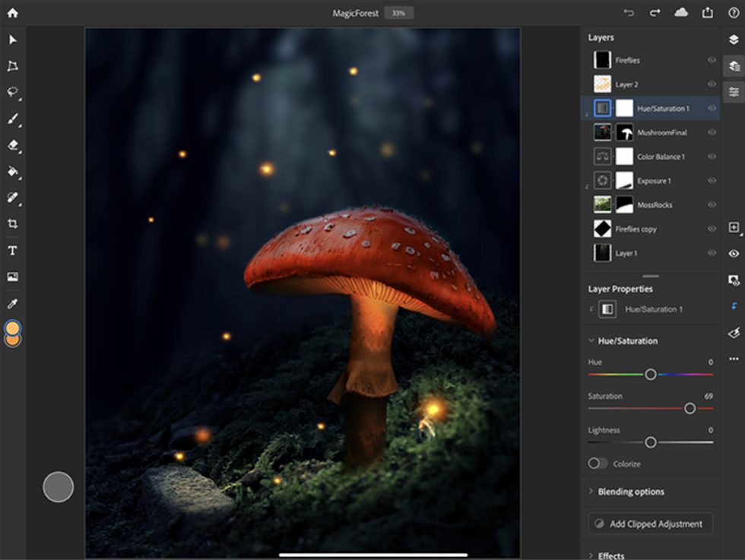The width and height of the screenshot is (745, 560).
Task: Select the Type tool
Action: tap(12, 251)
